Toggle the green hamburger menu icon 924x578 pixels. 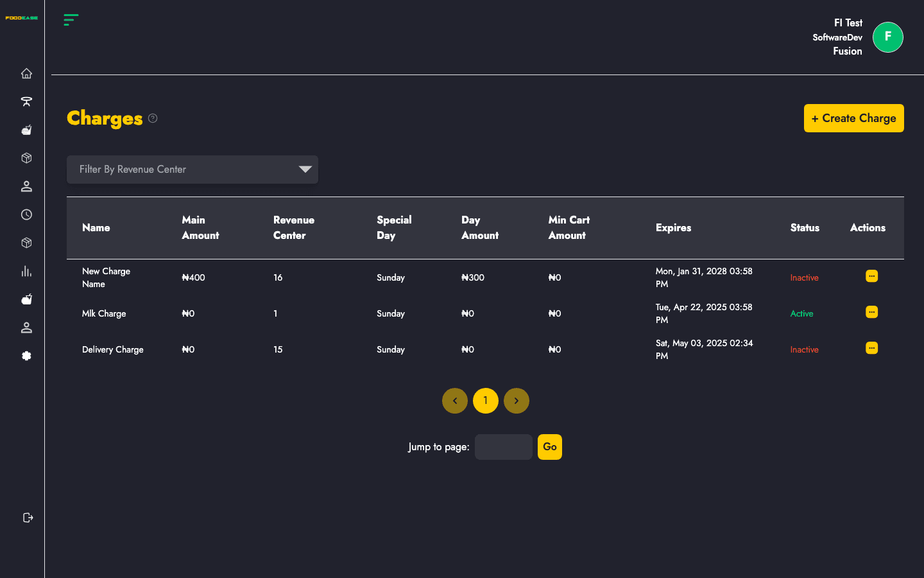click(x=71, y=20)
